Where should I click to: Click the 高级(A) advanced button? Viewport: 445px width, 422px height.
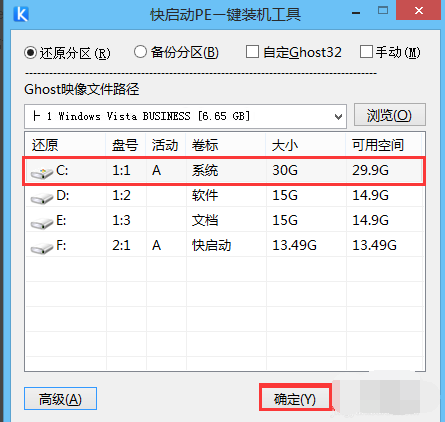pyautogui.click(x=60, y=399)
